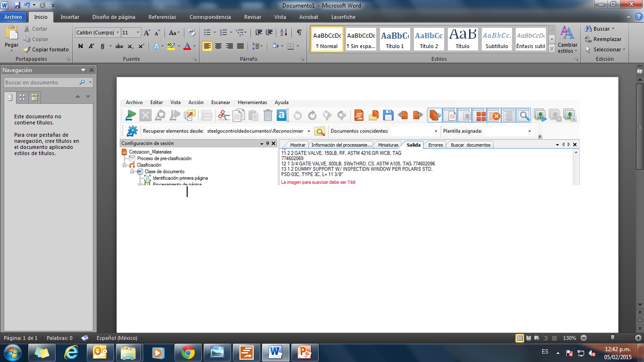Screen dimensions: 644x362
Task: Open Google Chrome from the taskbar
Action: coord(188,353)
